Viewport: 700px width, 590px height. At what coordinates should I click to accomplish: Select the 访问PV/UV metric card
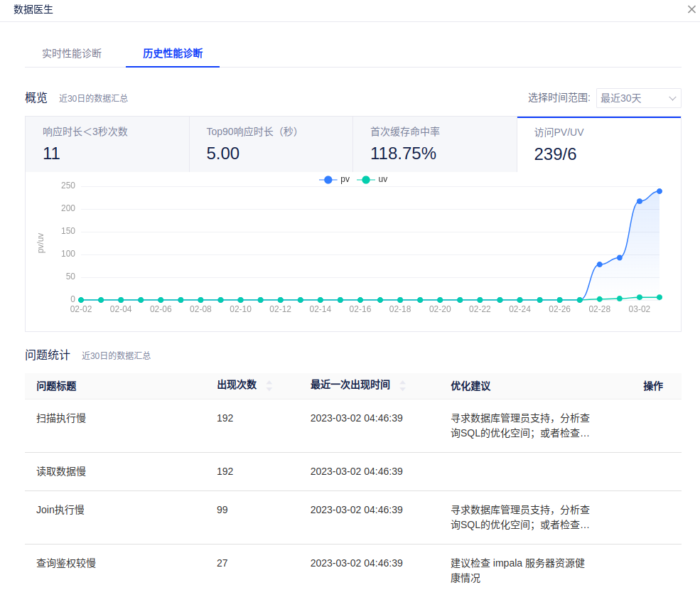pyautogui.click(x=598, y=144)
